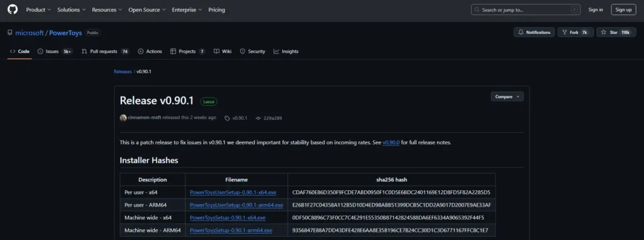Open cinnamon-msft avatar

click(x=123, y=118)
